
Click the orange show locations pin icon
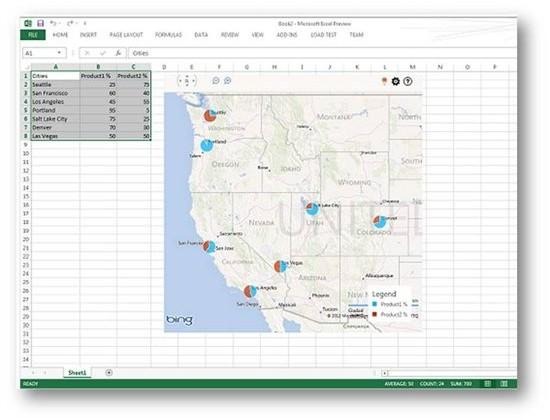[x=384, y=81]
